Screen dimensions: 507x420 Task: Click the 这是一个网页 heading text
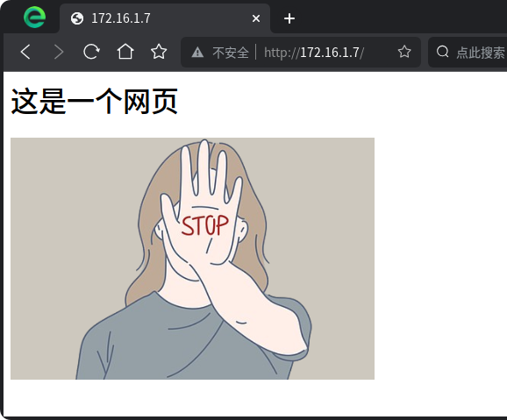[95, 101]
